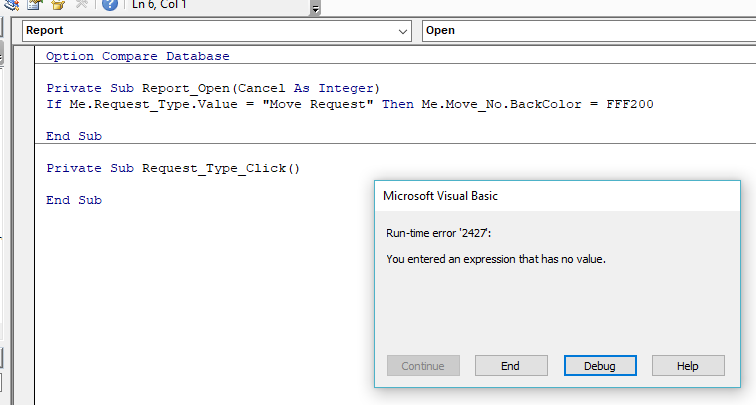Click the disabled Continue button

click(x=423, y=366)
